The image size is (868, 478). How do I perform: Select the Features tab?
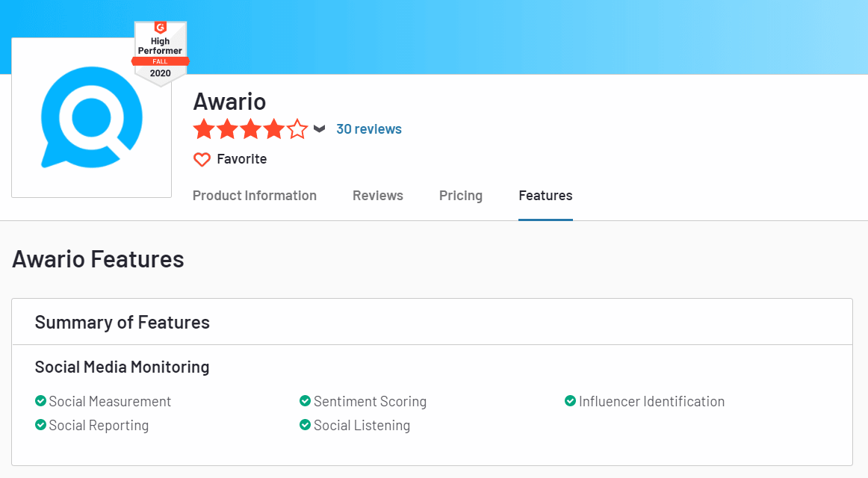coord(545,196)
